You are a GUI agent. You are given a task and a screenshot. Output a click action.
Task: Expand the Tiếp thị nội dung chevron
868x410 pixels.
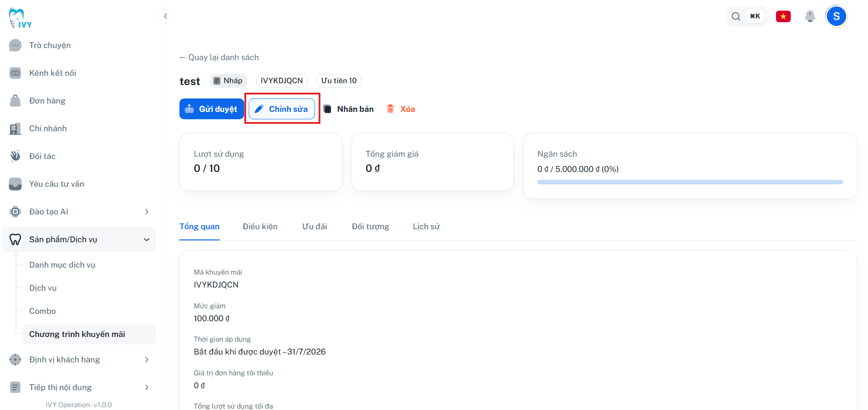147,387
